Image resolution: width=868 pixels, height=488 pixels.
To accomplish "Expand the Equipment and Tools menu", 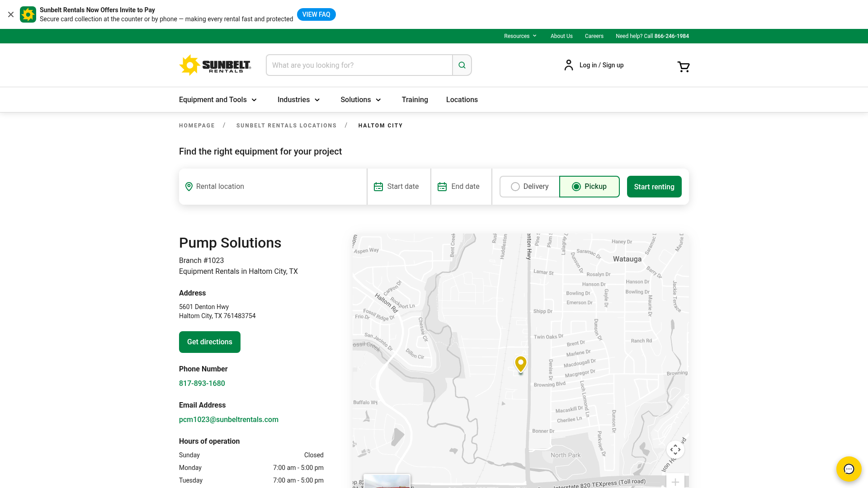I will click(217, 99).
